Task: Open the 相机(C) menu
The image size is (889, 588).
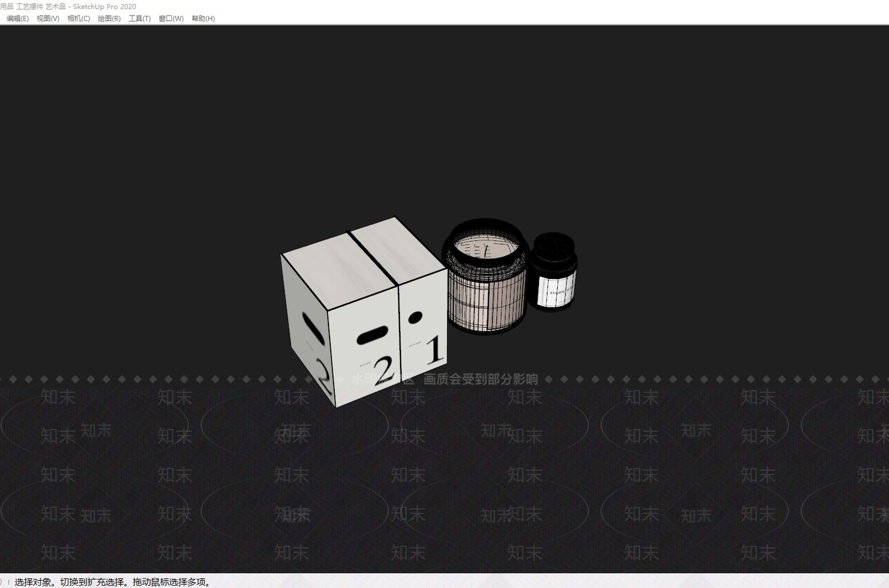Action: [78, 18]
